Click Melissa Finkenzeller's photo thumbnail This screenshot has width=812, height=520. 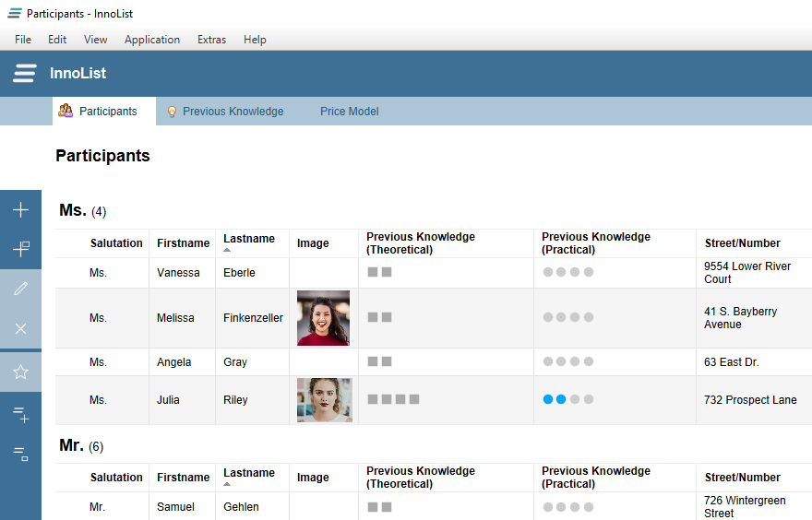(x=323, y=318)
